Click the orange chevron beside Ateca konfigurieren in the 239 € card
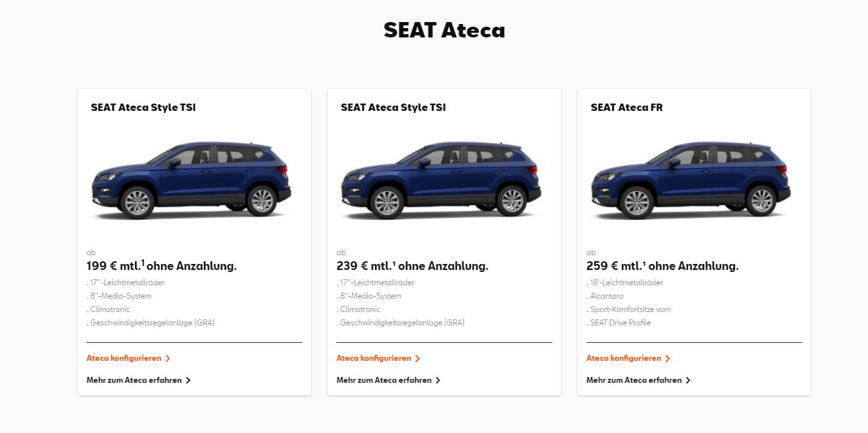This screenshot has width=868, height=433. coord(418,359)
